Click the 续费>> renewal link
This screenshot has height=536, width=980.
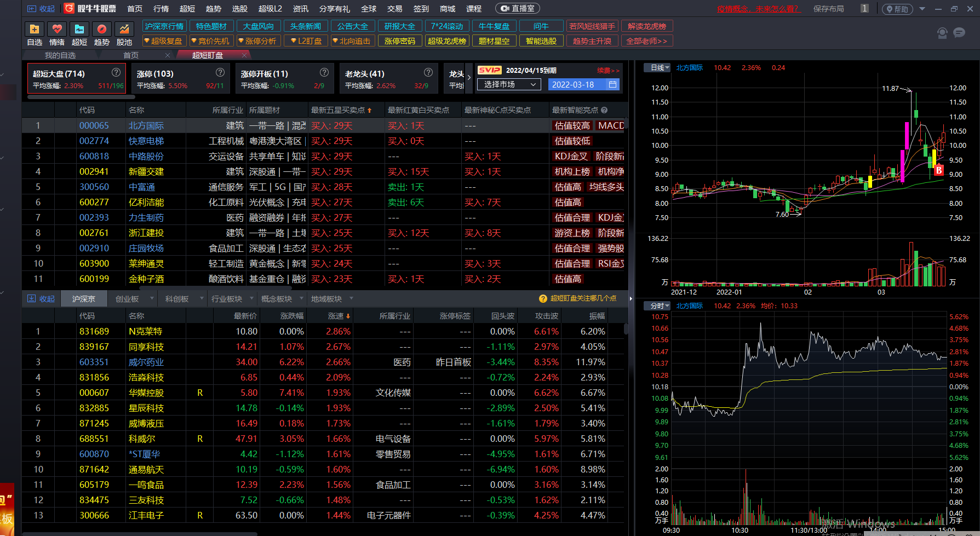coord(608,70)
